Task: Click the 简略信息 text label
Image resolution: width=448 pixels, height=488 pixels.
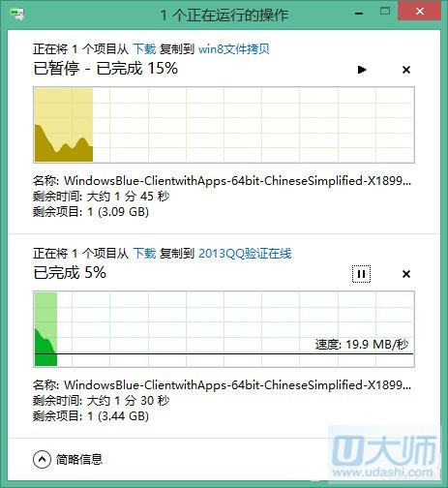Action: point(79,459)
